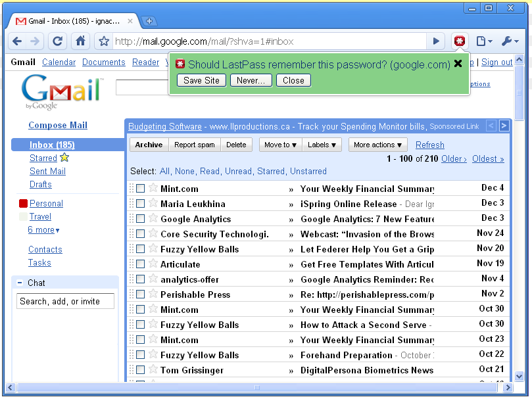532x399 pixels.
Task: Star the Maria Leukhina message
Action: click(153, 203)
